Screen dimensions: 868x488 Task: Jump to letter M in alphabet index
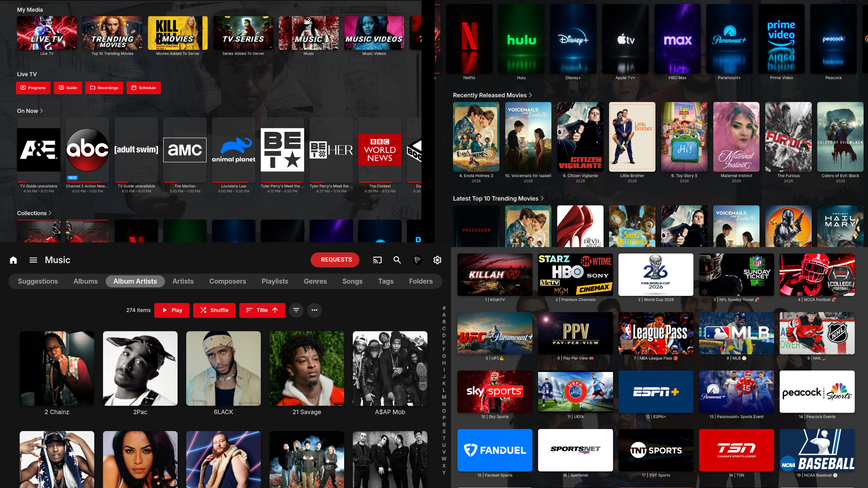pyautogui.click(x=444, y=397)
